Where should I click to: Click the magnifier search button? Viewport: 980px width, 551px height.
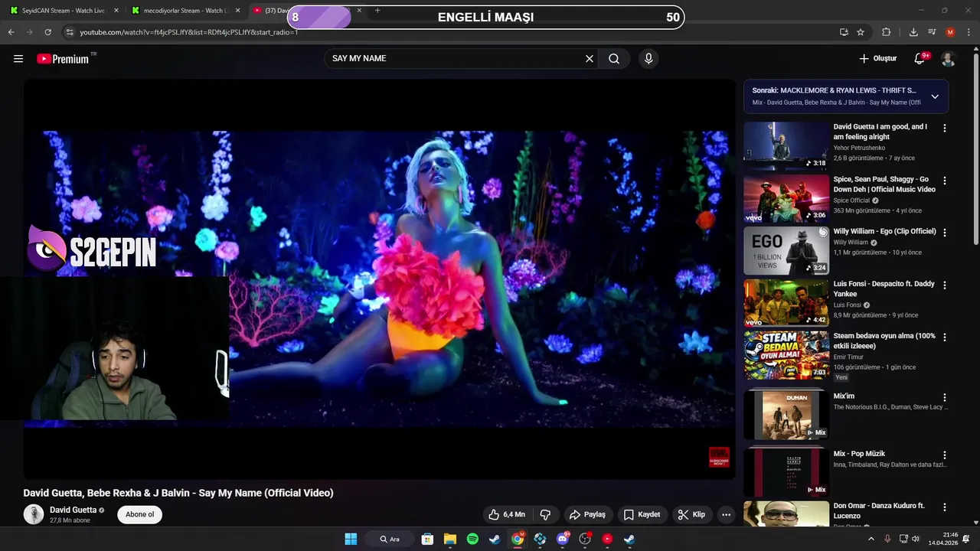(614, 59)
